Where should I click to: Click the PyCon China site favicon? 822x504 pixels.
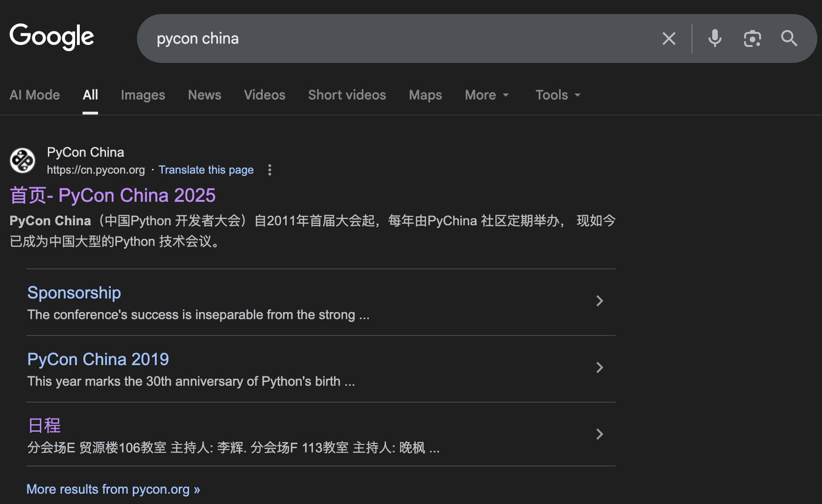coord(23,160)
